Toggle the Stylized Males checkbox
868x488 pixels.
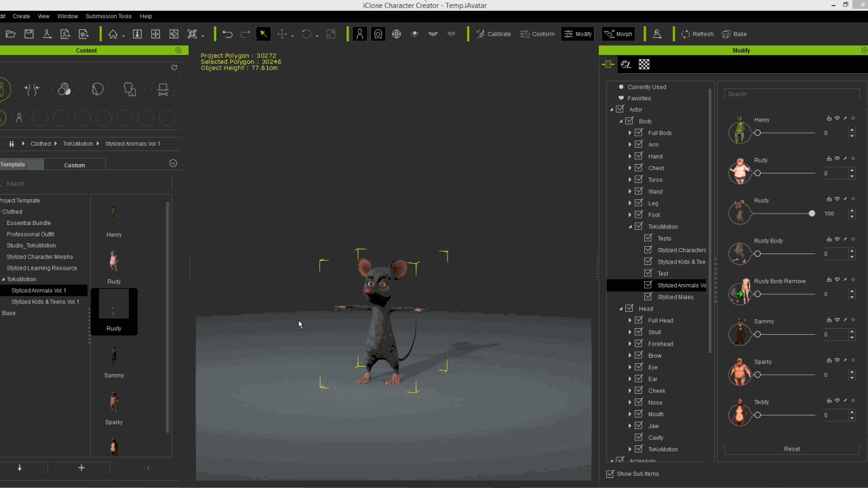648,297
